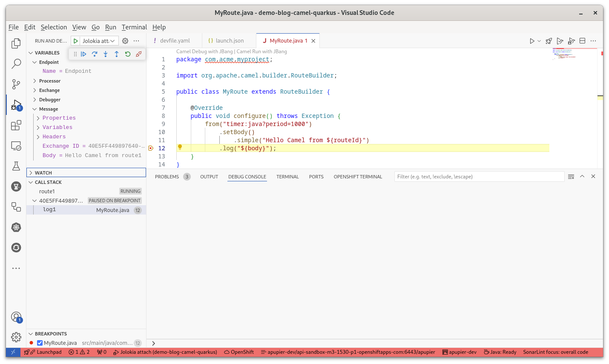
Task: Open the Search icon in the activity bar
Action: [x=16, y=63]
